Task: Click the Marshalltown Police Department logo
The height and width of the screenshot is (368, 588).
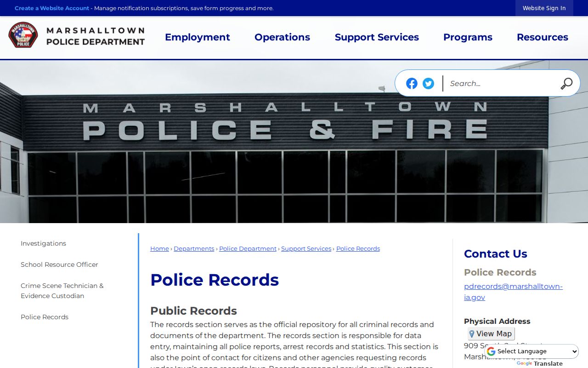Action: [77, 36]
